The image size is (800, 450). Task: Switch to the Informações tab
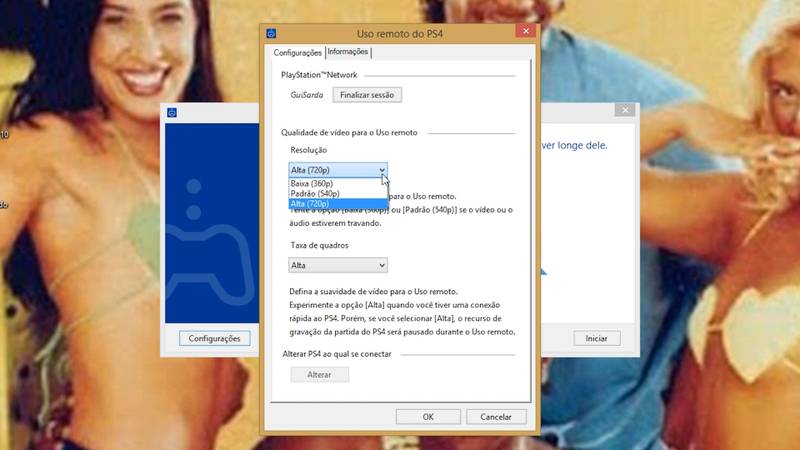coord(348,52)
